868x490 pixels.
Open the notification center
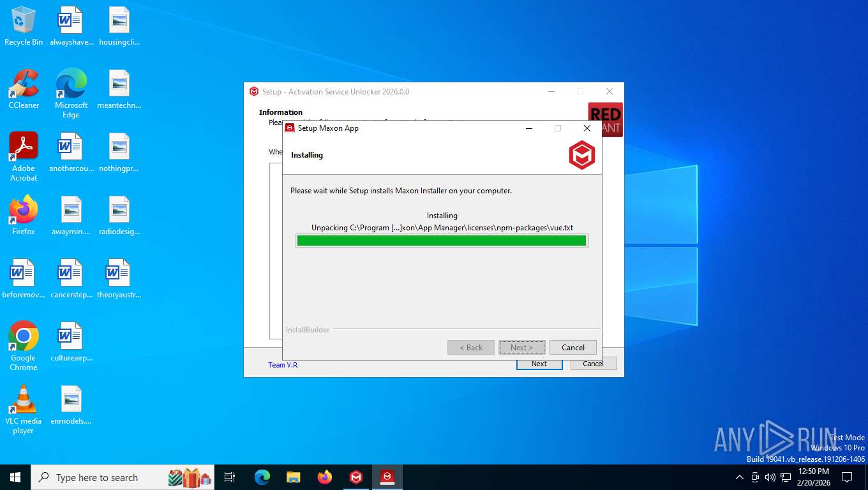(847, 477)
